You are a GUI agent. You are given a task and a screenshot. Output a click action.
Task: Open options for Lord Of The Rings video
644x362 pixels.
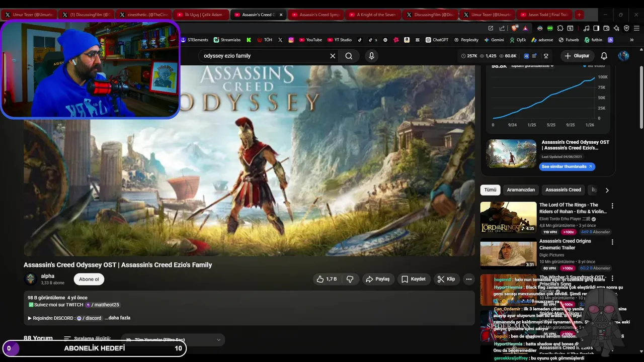click(x=612, y=206)
